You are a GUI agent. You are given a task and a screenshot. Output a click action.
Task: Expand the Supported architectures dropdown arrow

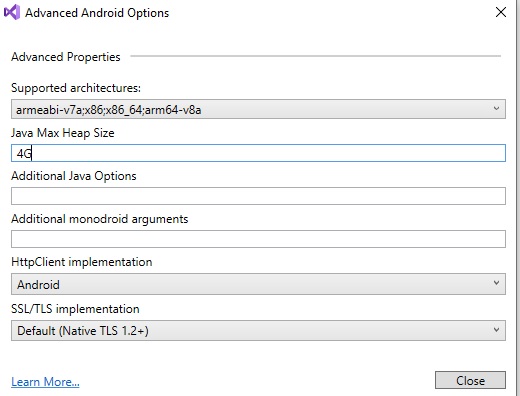[496, 109]
